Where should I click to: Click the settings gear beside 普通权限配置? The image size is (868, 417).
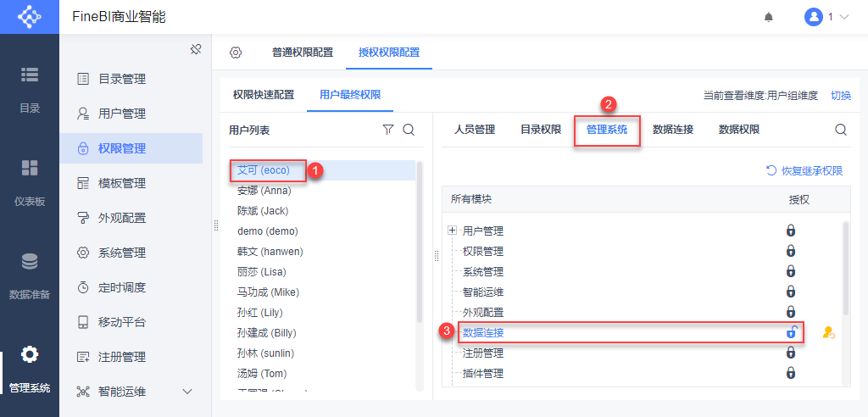[236, 53]
